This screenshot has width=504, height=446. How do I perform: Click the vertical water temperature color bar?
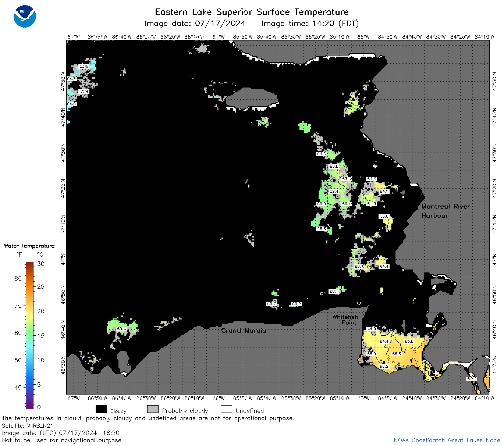[x=30, y=335]
